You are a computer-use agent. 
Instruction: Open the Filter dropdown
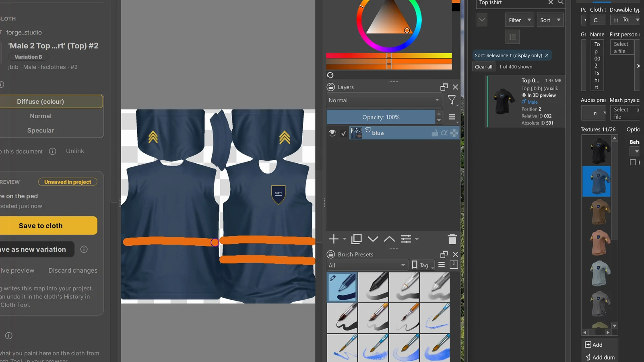[520, 20]
